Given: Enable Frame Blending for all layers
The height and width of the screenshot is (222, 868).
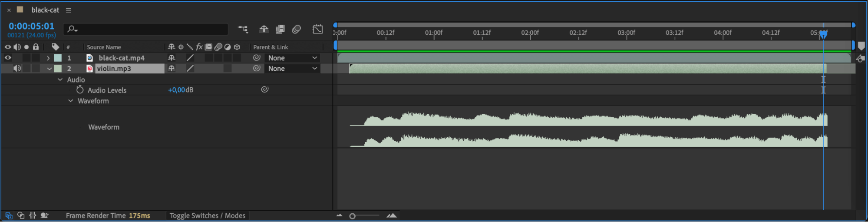Looking at the screenshot, I should (x=280, y=29).
